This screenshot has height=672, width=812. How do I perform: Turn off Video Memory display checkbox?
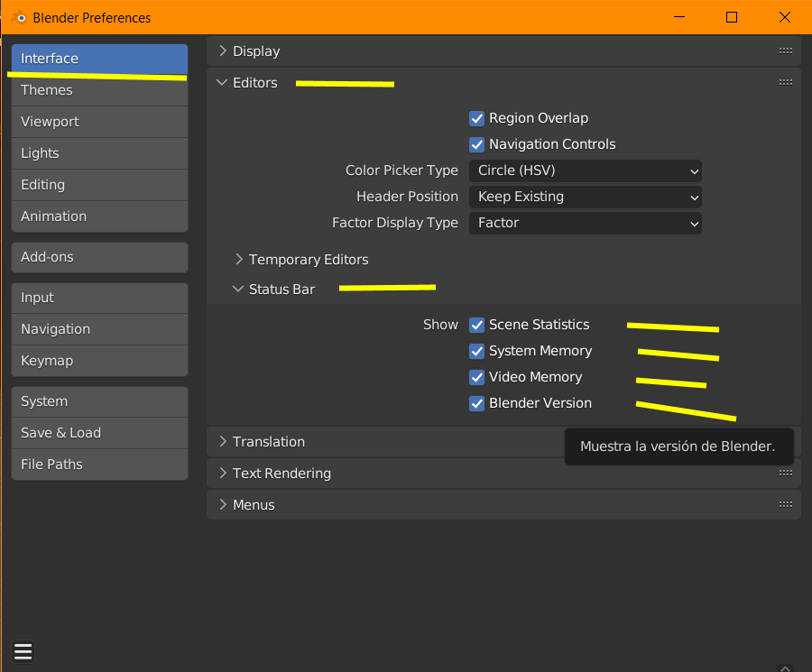click(477, 377)
